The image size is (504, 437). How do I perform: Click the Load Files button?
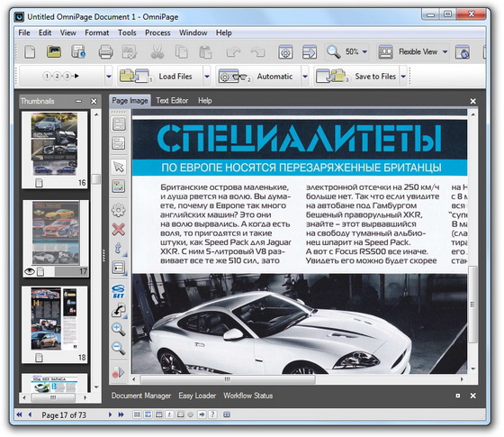pos(160,77)
